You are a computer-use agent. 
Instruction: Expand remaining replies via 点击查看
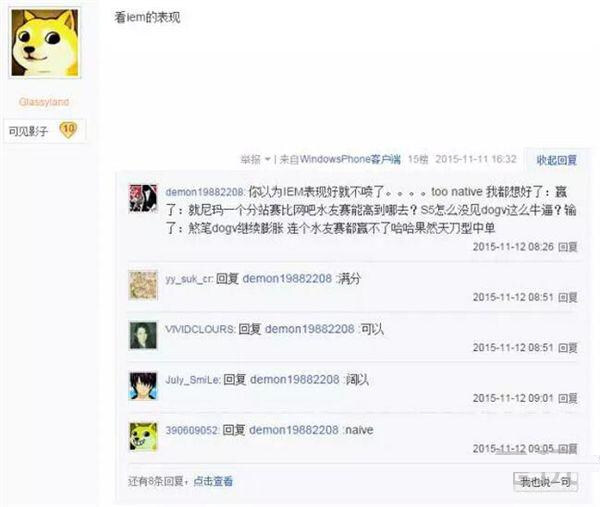click(x=213, y=481)
